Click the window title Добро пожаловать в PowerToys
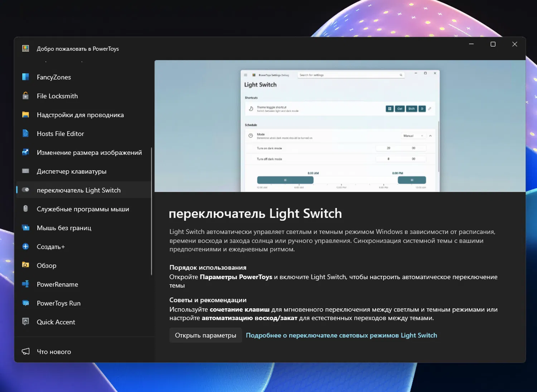Screen dimensions: 537x392 (x=78, y=49)
